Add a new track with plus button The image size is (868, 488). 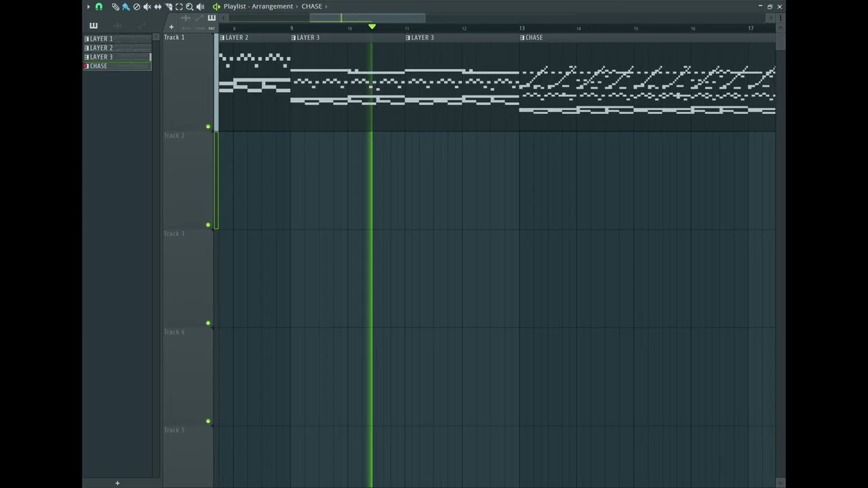171,27
